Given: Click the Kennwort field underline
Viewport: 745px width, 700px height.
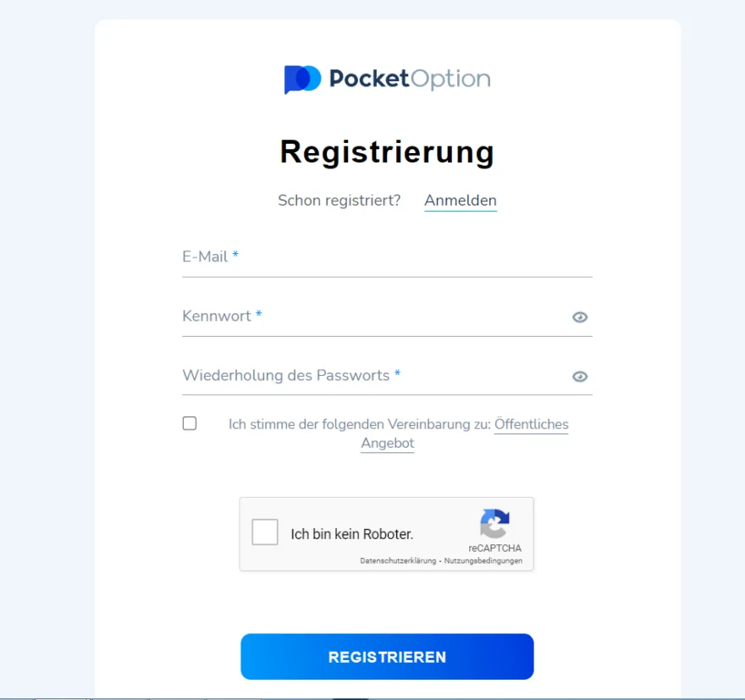Looking at the screenshot, I should 387,332.
